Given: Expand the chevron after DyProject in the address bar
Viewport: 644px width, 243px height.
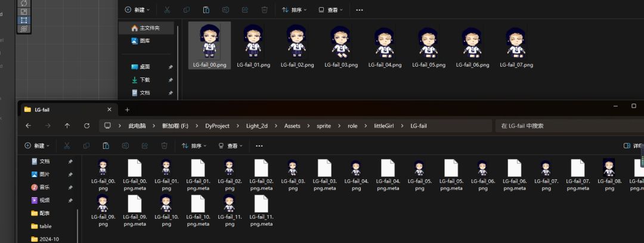Looking at the screenshot, I should [237, 126].
